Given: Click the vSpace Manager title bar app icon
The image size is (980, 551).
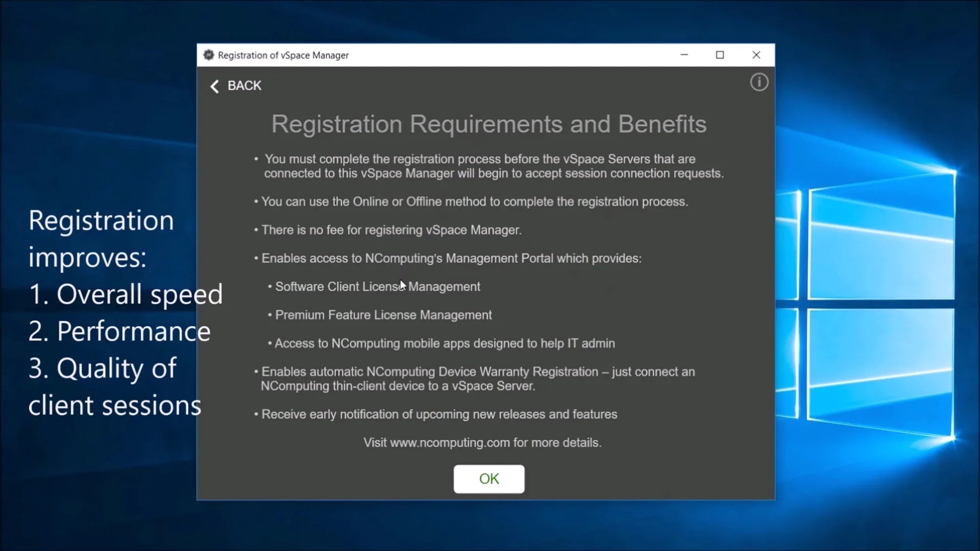Looking at the screenshot, I should click(208, 55).
